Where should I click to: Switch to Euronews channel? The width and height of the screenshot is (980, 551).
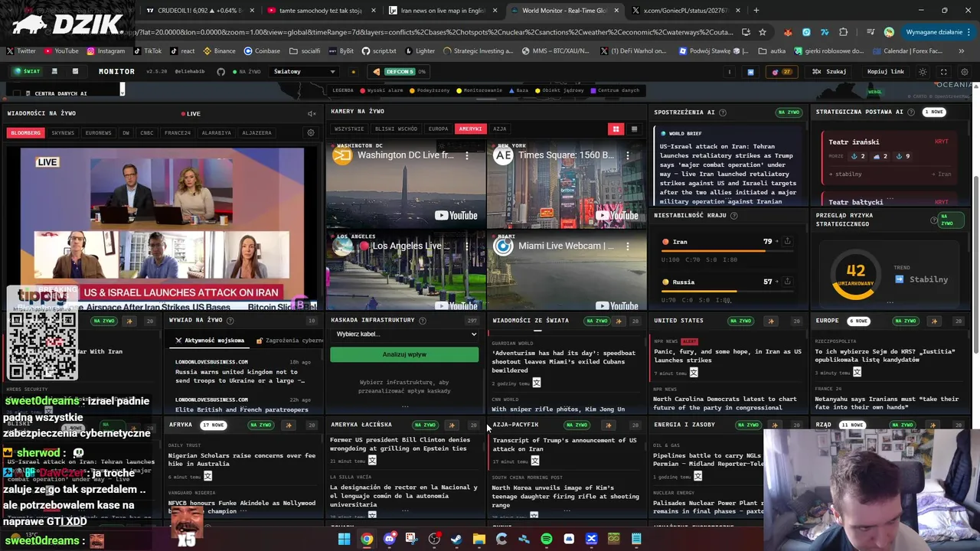point(98,132)
